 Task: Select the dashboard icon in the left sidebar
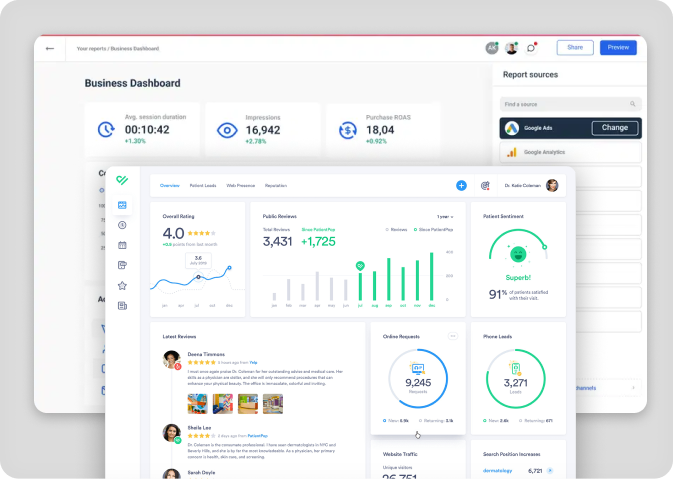coord(122,205)
